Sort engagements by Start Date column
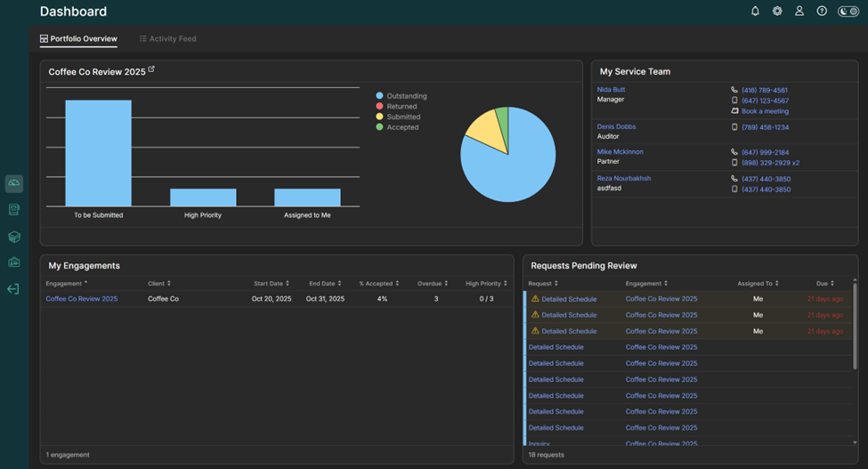Image resolution: width=868 pixels, height=469 pixels. (272, 284)
